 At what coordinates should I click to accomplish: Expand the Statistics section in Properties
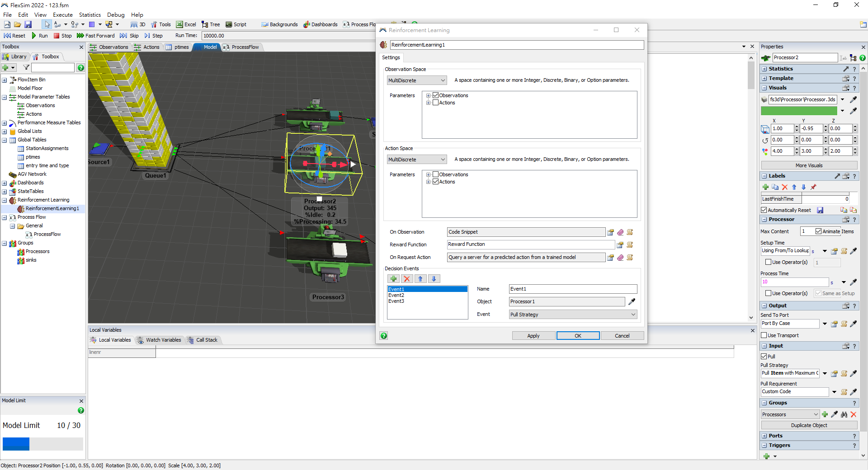click(x=764, y=69)
